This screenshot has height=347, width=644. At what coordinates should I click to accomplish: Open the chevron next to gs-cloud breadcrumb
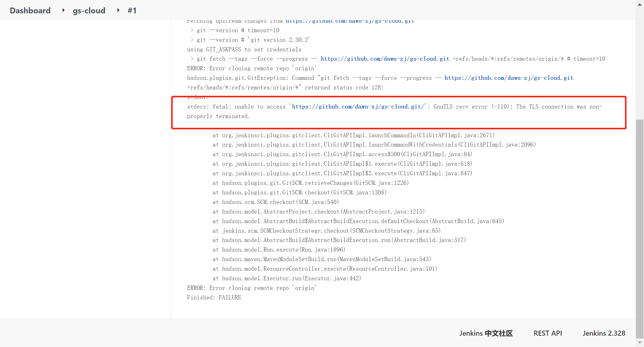pos(118,10)
